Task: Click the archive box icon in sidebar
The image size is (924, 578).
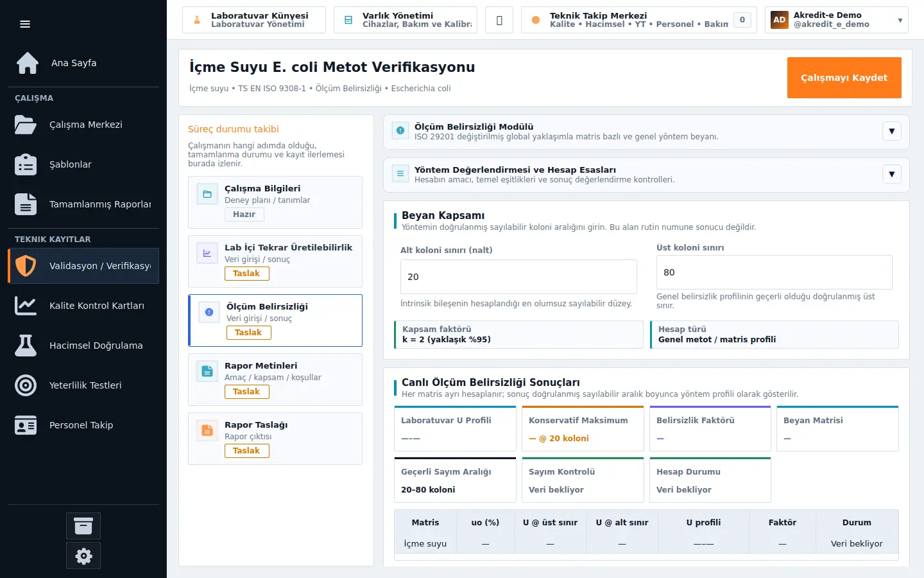Action: [83, 526]
